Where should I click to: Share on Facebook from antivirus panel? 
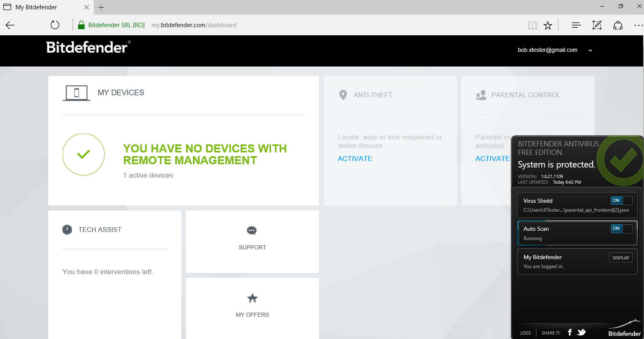point(570,333)
